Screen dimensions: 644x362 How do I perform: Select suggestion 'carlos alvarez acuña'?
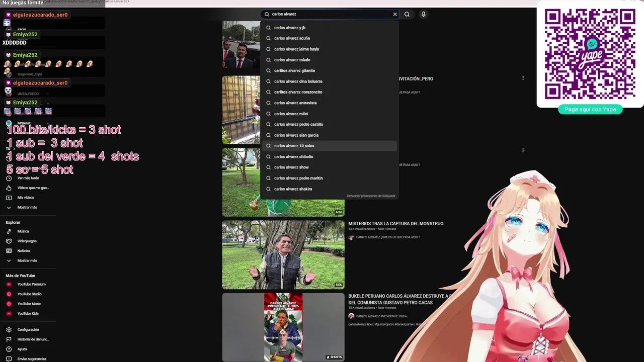330,38
